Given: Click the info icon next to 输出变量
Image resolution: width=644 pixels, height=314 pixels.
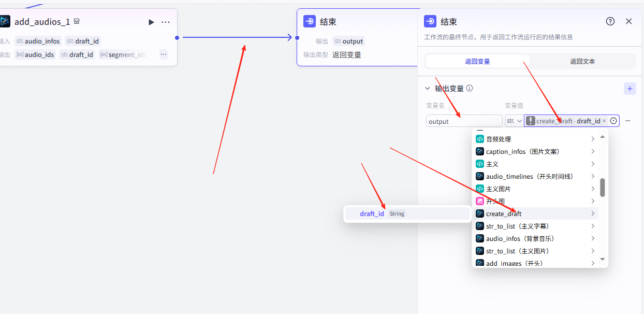Looking at the screenshot, I should (x=470, y=89).
